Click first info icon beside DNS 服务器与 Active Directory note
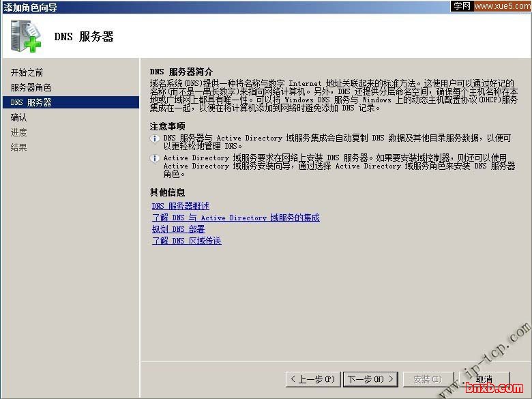 pyautogui.click(x=155, y=138)
